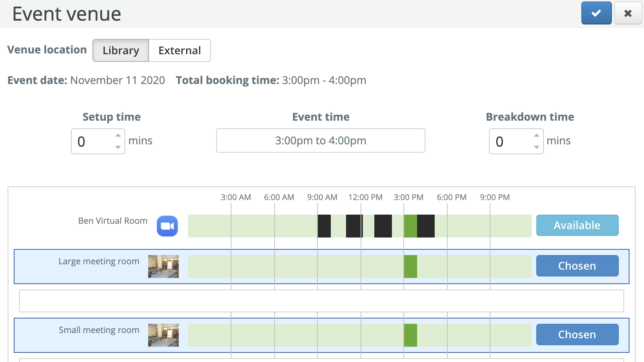Decrease Setup time using down arrow

click(118, 147)
